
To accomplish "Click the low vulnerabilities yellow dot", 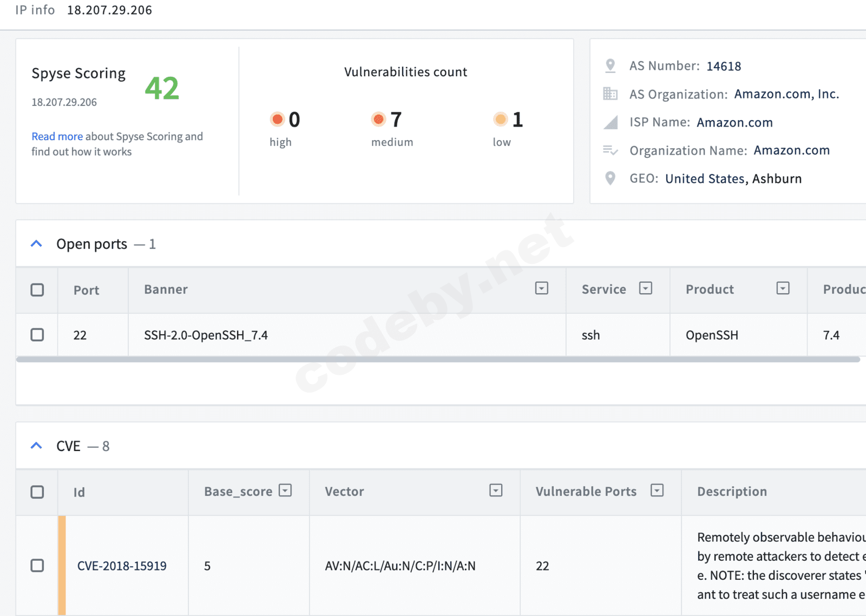I will pos(501,119).
